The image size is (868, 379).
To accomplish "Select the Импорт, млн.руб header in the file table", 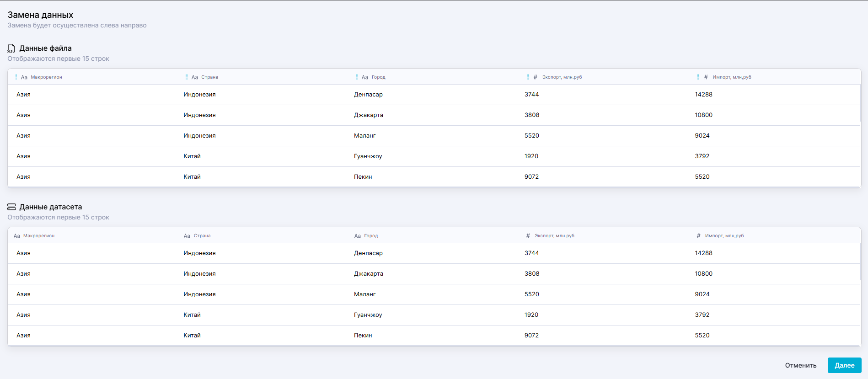I will pos(732,77).
